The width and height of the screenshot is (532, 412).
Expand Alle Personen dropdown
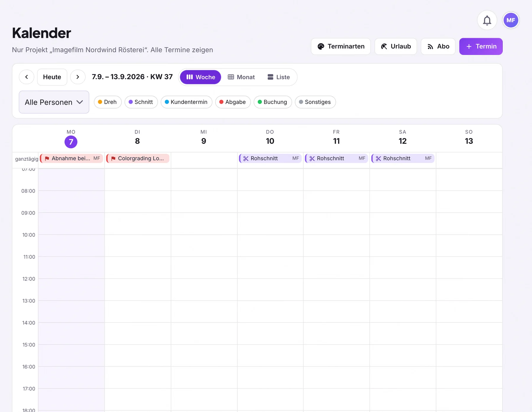54,102
